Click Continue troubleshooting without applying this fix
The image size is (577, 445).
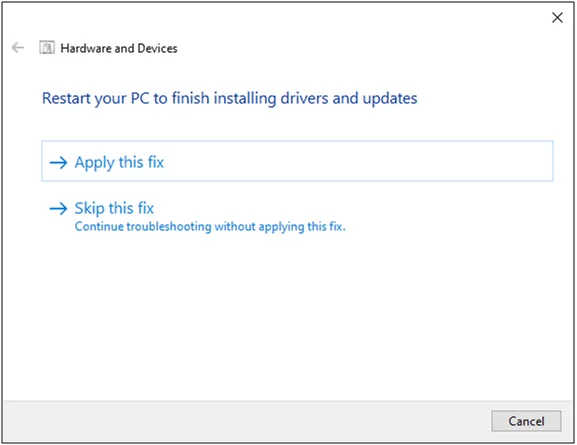(210, 226)
